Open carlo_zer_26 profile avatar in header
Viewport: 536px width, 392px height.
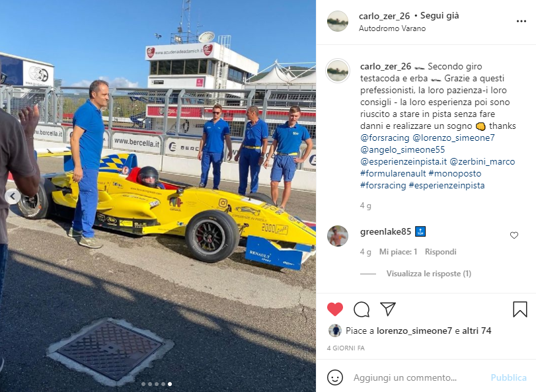coord(338,21)
